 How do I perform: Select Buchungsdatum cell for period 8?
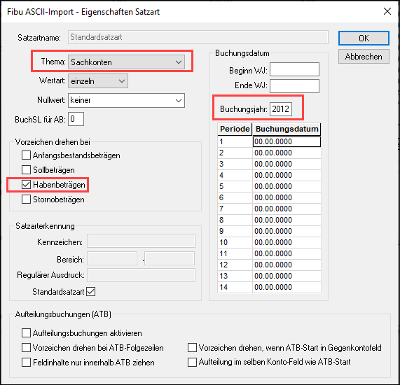(x=287, y=220)
